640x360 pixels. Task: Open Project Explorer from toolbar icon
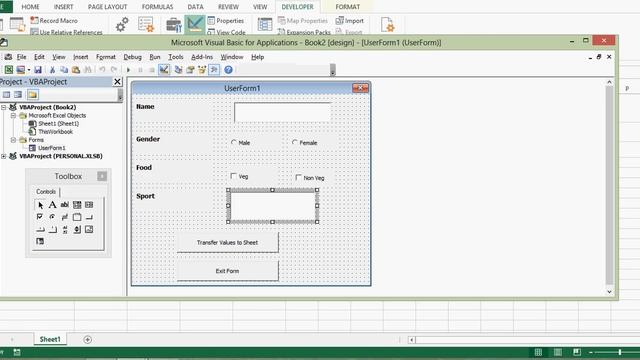click(178, 70)
